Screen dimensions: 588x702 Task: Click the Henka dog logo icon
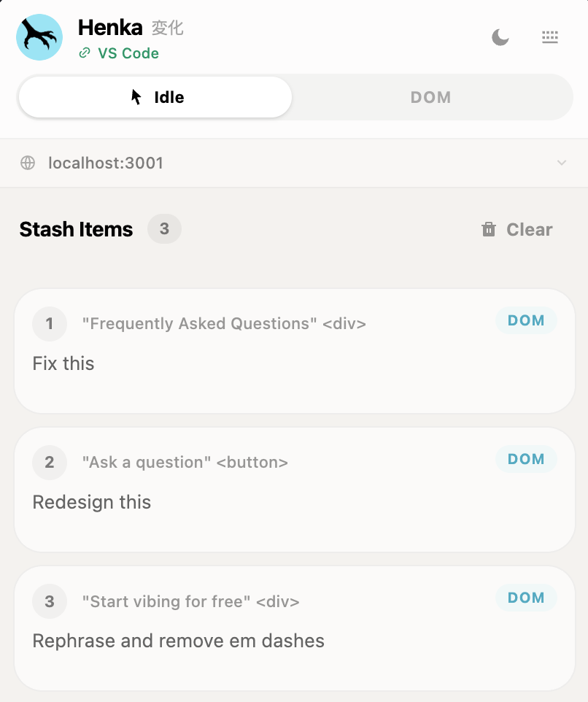[x=39, y=36]
